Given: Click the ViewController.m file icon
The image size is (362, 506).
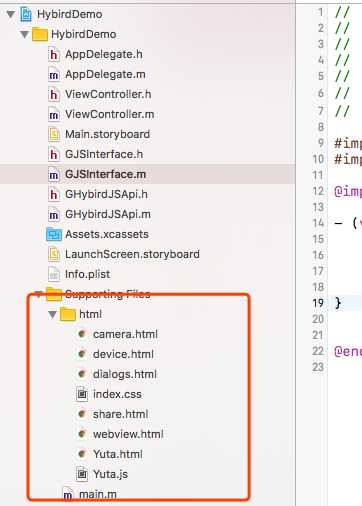Looking at the screenshot, I should tap(54, 114).
